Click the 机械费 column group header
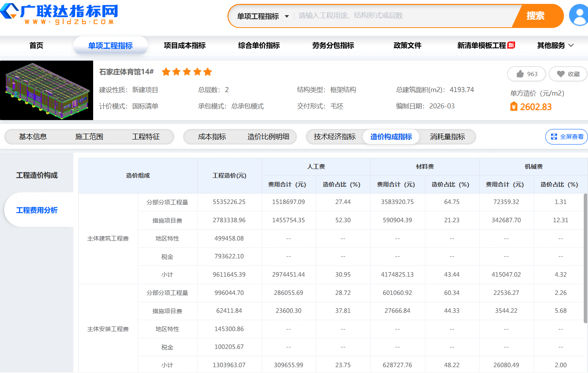Image resolution: width=588 pixels, height=373 pixels. pos(534,167)
